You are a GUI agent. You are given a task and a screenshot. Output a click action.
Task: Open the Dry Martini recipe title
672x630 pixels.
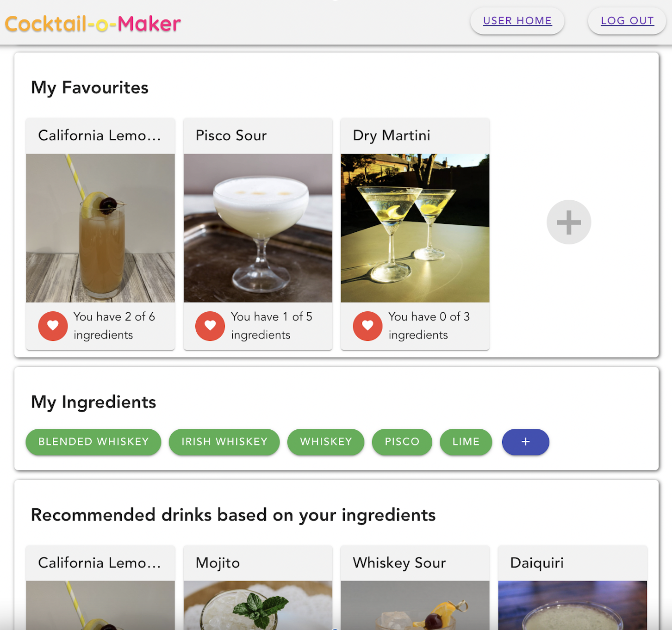392,135
